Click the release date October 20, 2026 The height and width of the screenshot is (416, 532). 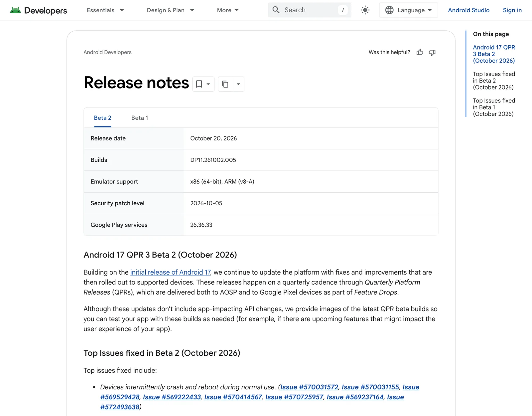point(213,138)
